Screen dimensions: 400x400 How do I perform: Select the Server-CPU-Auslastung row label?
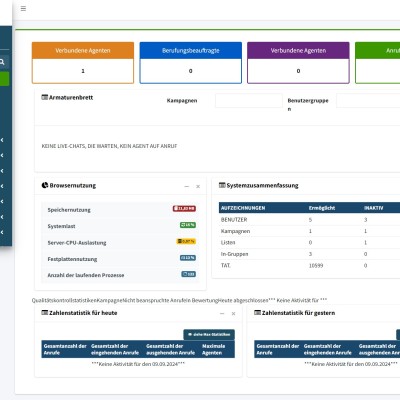[x=77, y=243]
